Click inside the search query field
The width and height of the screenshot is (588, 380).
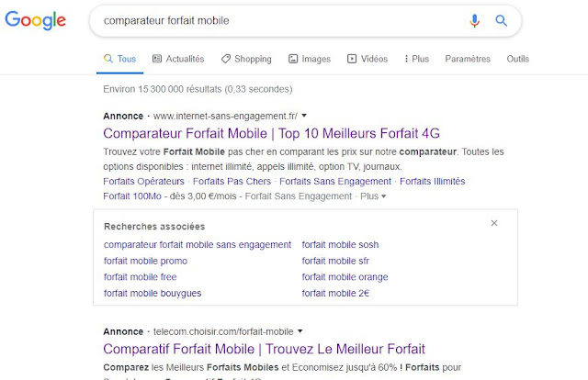coord(276,20)
